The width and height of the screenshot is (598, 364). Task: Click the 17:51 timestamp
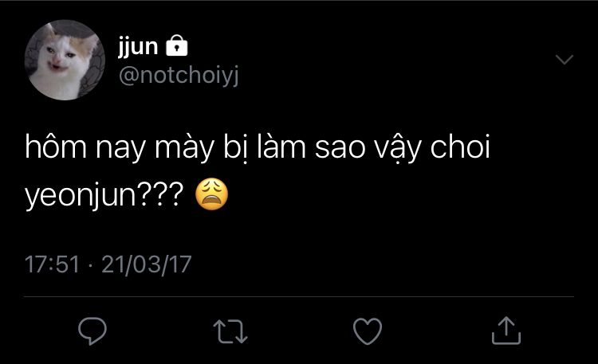pos(53,263)
